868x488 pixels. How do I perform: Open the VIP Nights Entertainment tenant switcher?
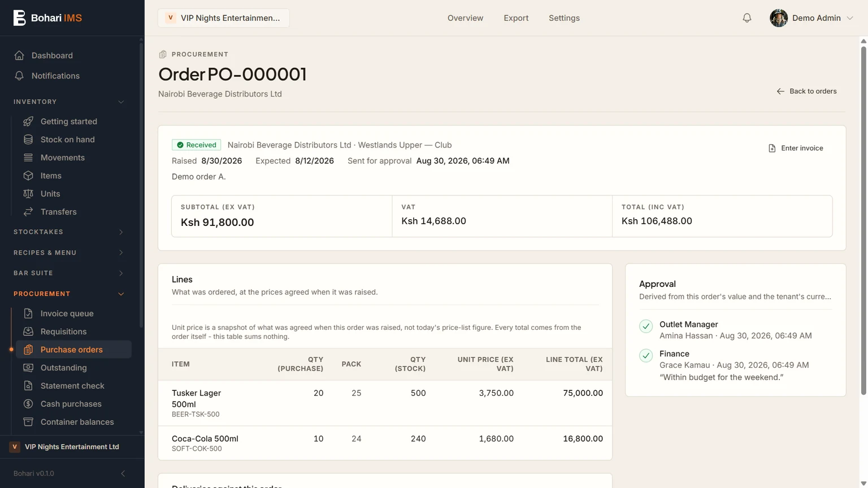pyautogui.click(x=224, y=18)
